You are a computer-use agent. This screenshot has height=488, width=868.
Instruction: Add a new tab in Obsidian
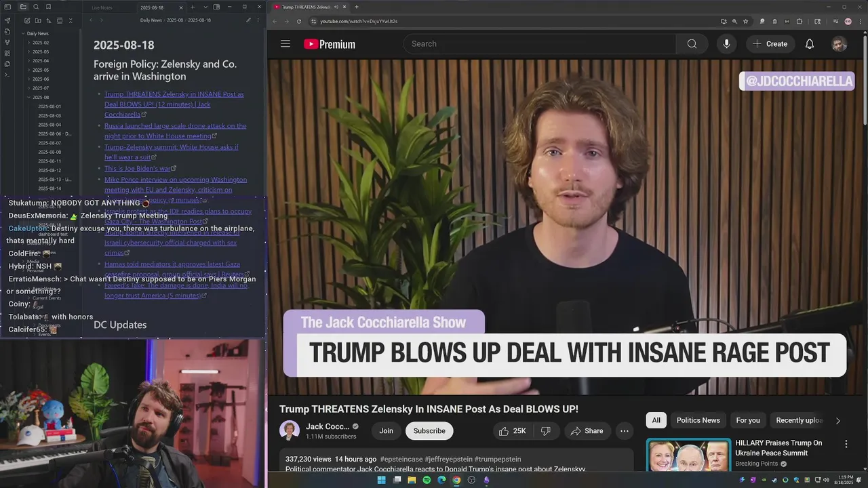[x=193, y=7]
